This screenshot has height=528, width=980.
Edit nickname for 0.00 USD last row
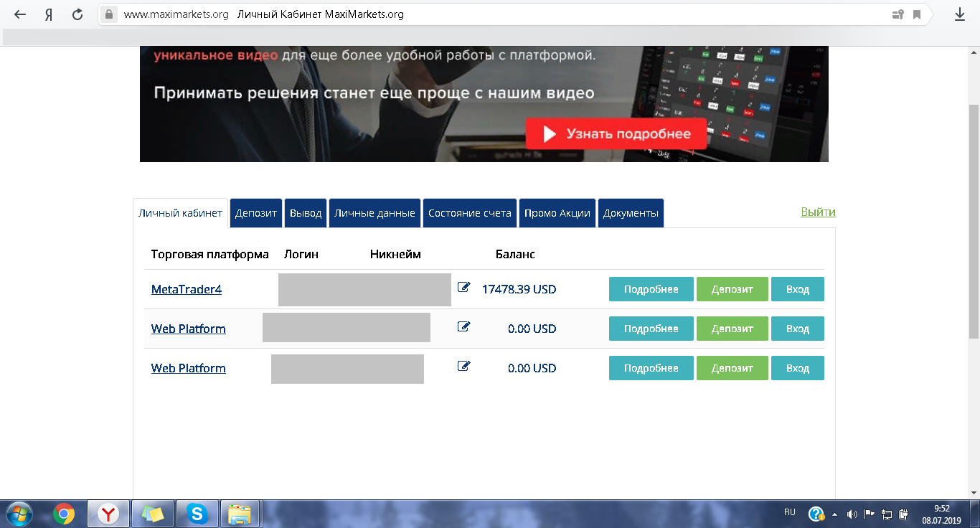click(463, 367)
